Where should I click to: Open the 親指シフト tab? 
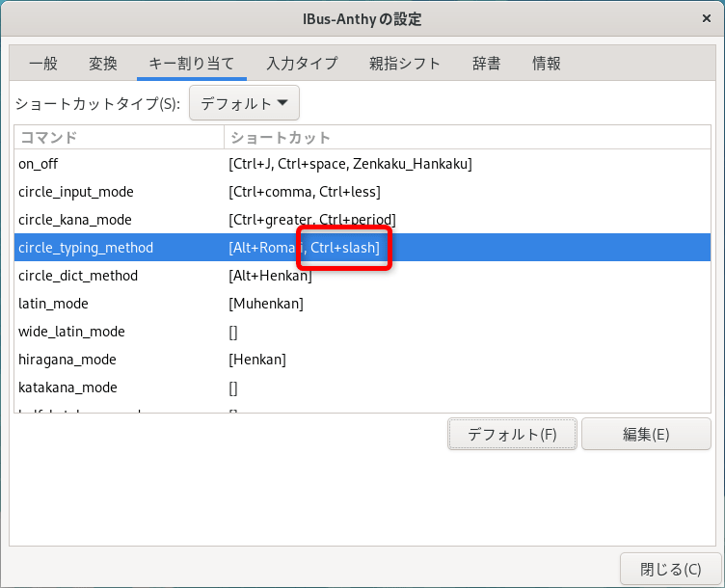(x=405, y=64)
